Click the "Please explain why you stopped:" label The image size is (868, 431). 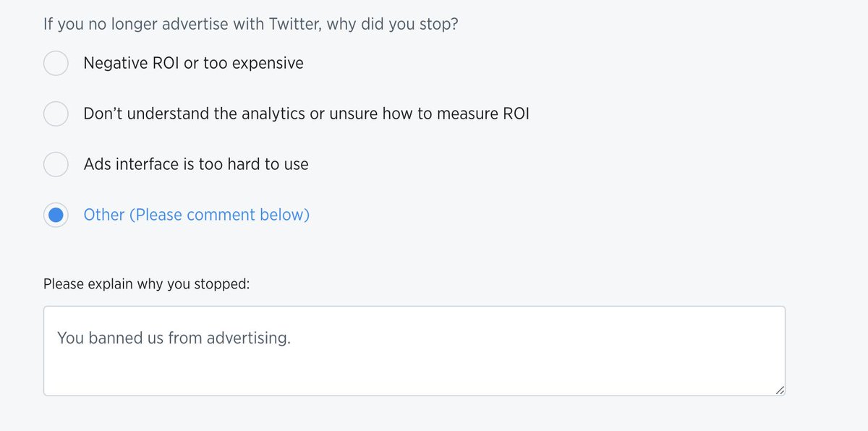pos(146,283)
